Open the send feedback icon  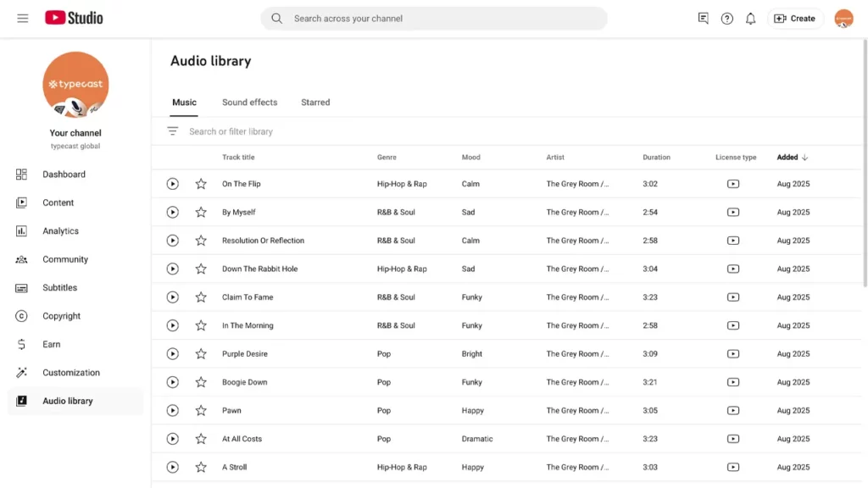[x=703, y=19]
